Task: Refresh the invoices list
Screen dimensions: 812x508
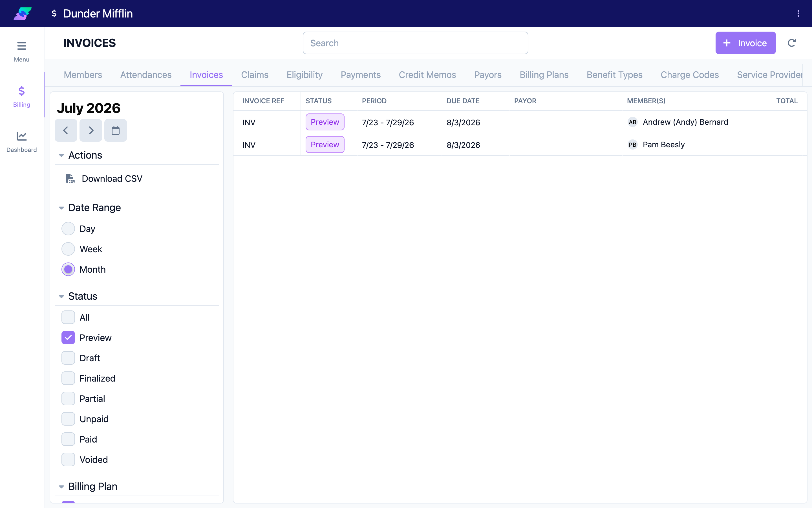Action: (791, 43)
